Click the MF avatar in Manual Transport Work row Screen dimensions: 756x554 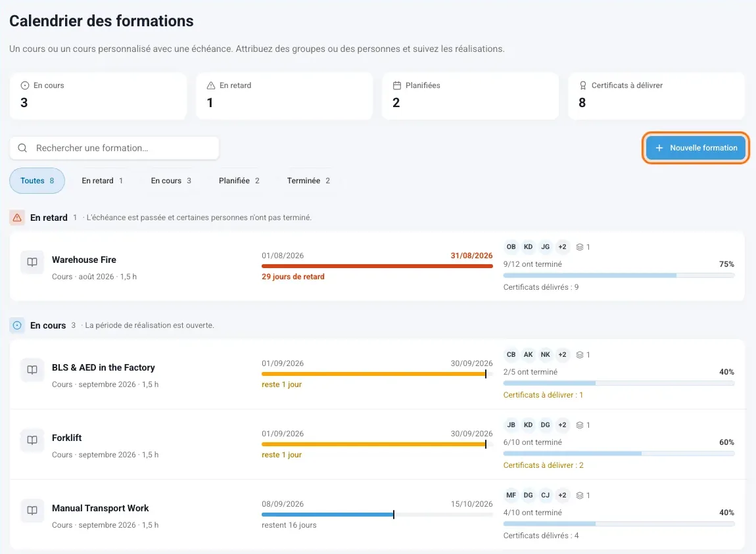coord(511,496)
